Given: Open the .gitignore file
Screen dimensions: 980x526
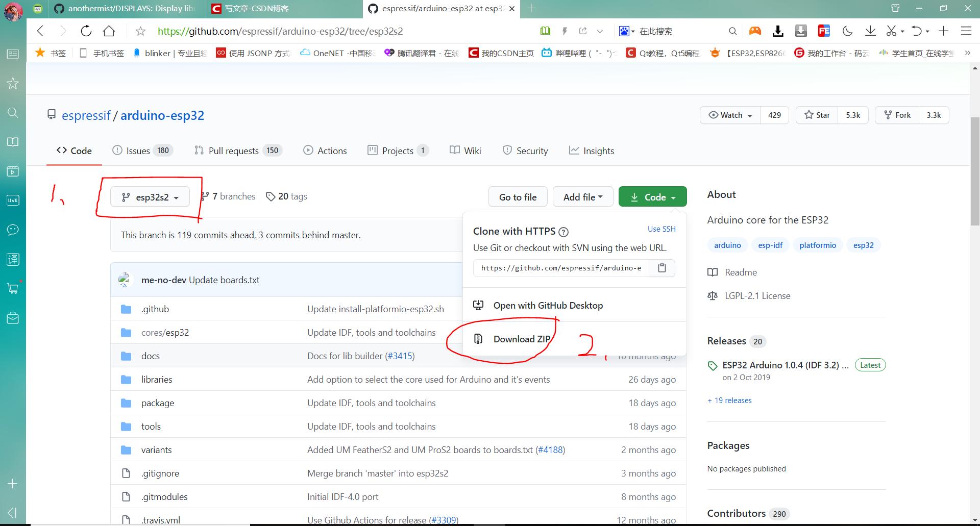Looking at the screenshot, I should [x=160, y=473].
